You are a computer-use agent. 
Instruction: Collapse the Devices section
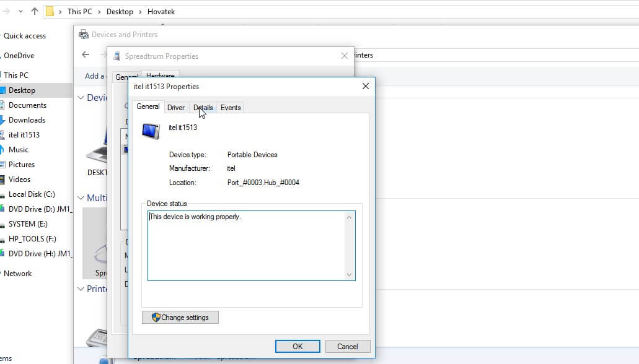click(81, 97)
